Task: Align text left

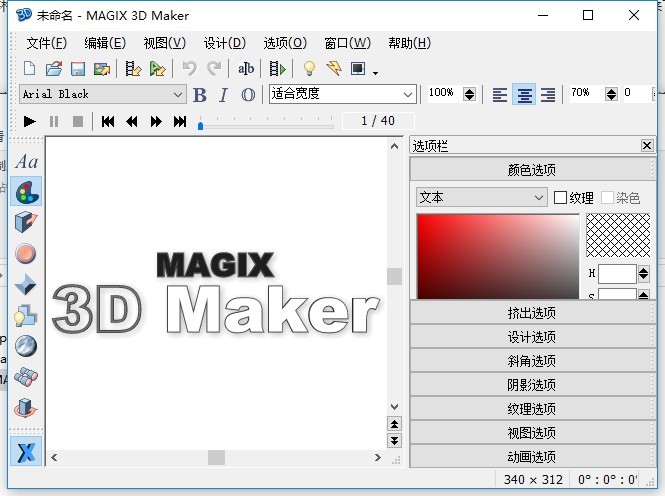Action: pos(500,95)
